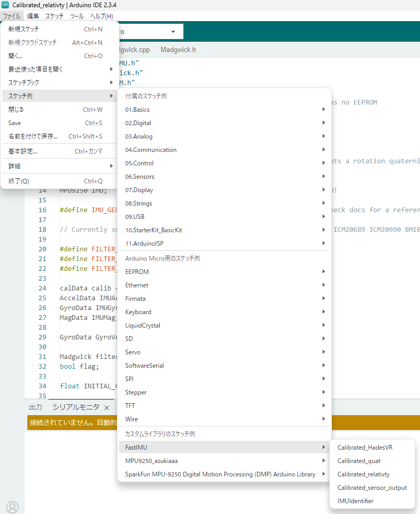Click the user account icon in the sidebar
The width and height of the screenshot is (420, 514).
coord(12,507)
